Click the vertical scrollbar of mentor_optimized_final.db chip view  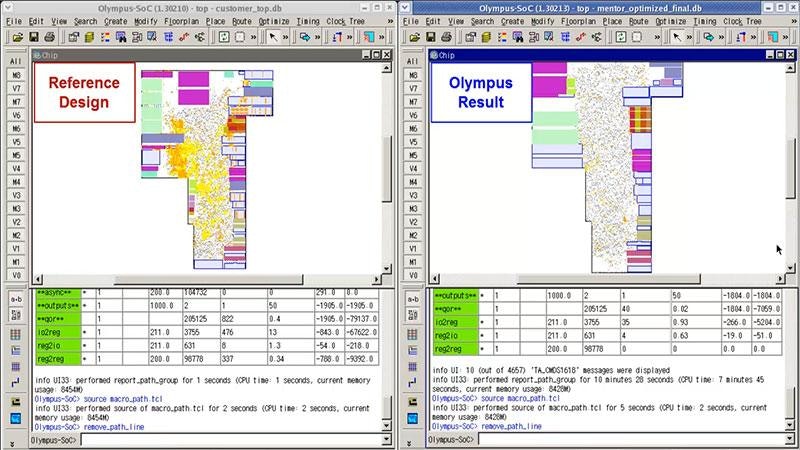click(x=790, y=168)
